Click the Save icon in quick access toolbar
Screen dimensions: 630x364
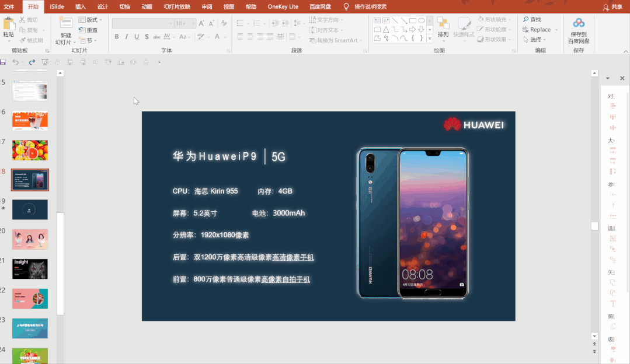[3, 62]
